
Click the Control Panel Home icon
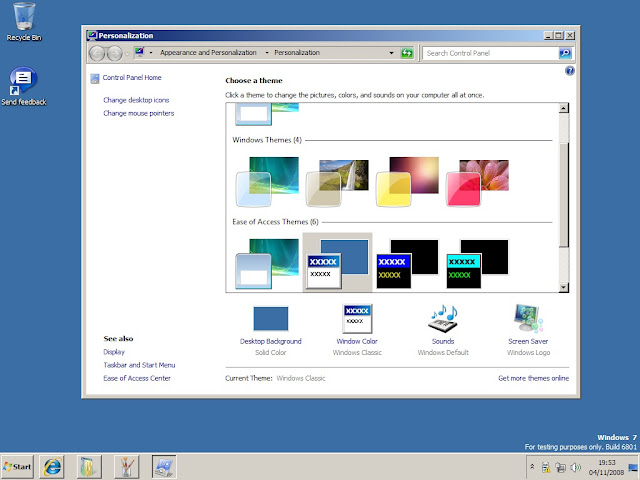point(95,78)
